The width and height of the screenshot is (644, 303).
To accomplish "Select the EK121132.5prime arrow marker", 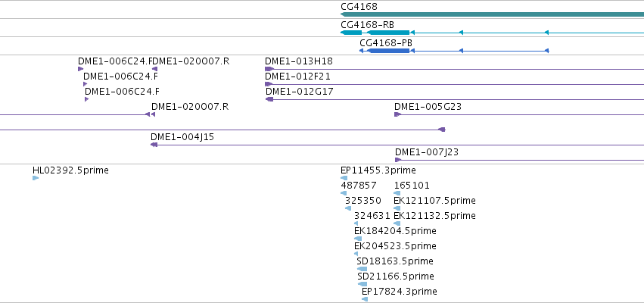I will 397,223.
